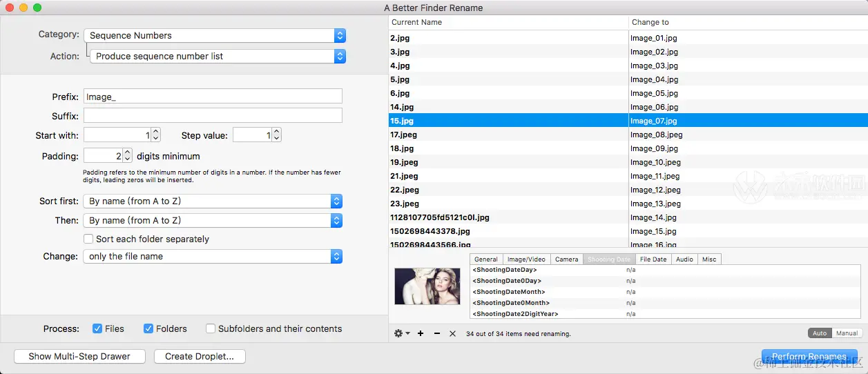This screenshot has height=374, width=868.
Task: Remove selected file with minus icon
Action: 436,333
